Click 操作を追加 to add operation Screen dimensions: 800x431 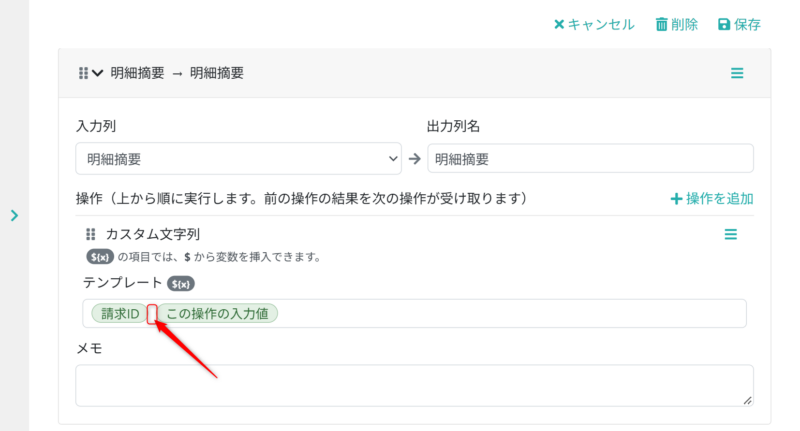(712, 198)
